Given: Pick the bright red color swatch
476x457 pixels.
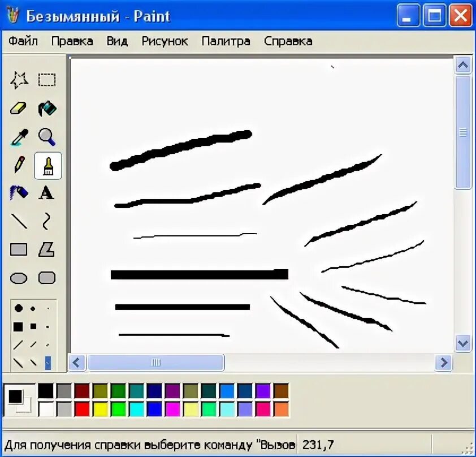Looking at the screenshot, I should click(x=82, y=409).
